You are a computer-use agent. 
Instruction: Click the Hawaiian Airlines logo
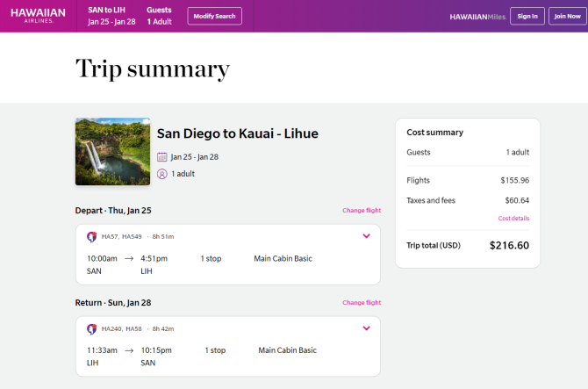38,16
